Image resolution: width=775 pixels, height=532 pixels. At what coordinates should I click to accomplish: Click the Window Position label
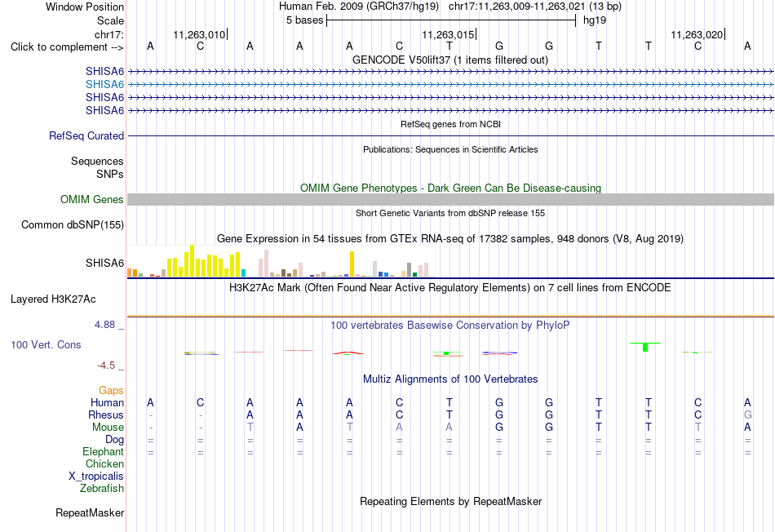click(85, 7)
